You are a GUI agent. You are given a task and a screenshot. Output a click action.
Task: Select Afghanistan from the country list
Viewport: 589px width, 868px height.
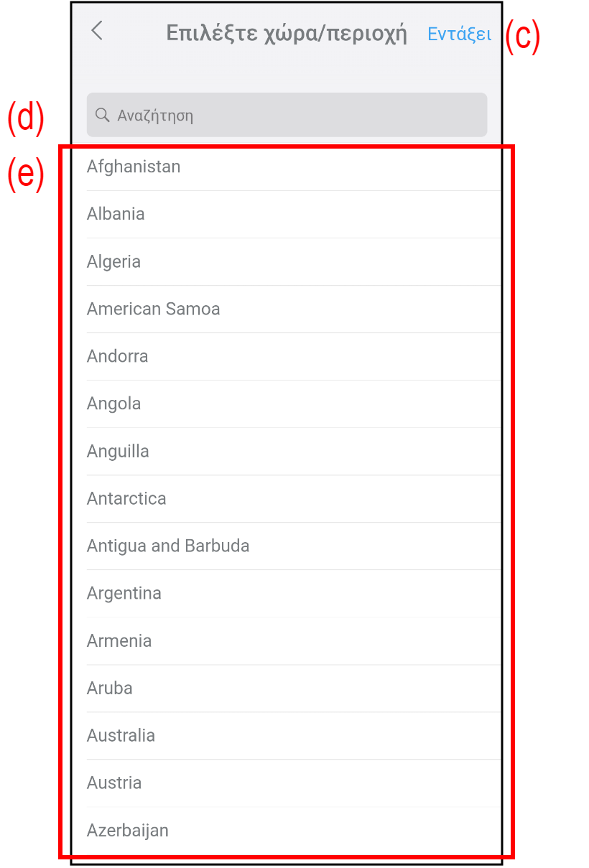pos(134,167)
